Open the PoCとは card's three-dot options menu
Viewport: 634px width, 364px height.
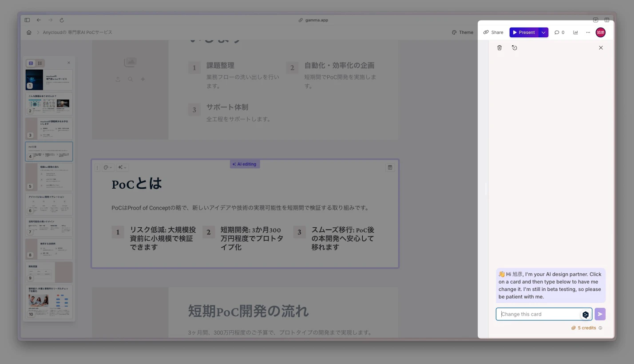pos(97,167)
